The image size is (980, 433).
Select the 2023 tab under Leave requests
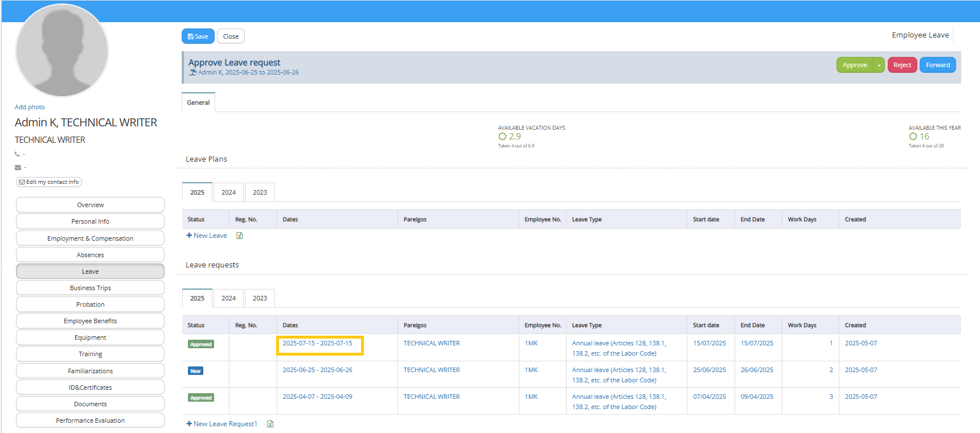click(260, 298)
